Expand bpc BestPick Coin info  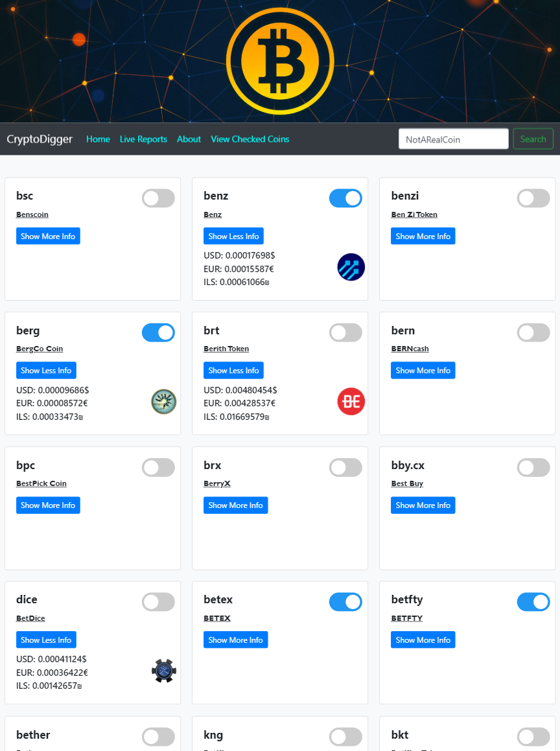click(48, 505)
